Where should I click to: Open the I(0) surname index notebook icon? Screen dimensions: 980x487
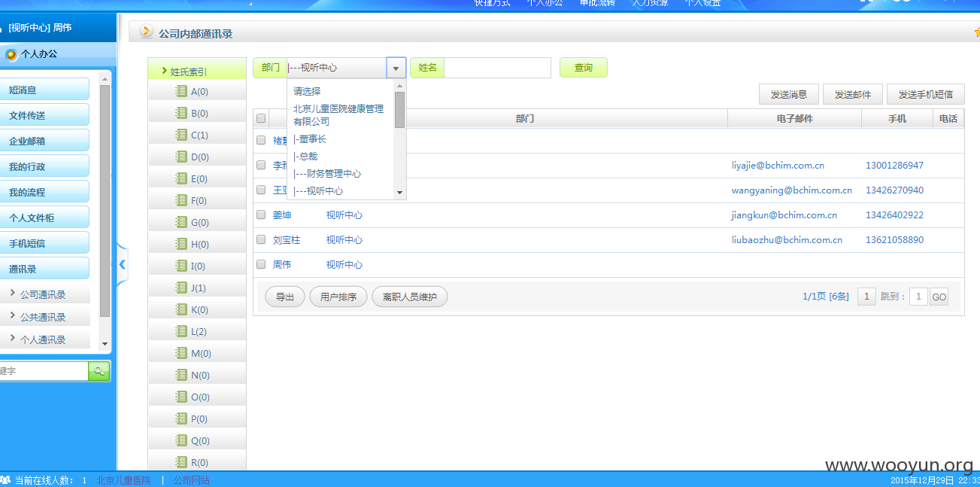point(181,266)
